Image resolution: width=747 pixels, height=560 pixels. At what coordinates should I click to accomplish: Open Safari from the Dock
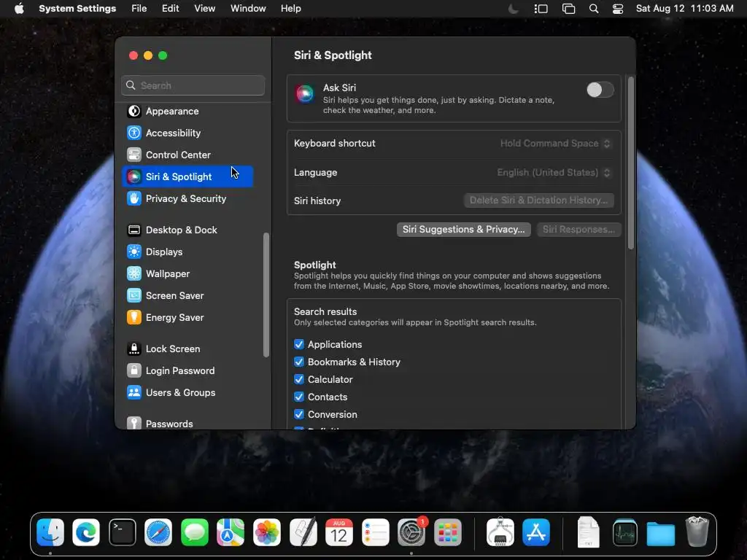coord(158,532)
